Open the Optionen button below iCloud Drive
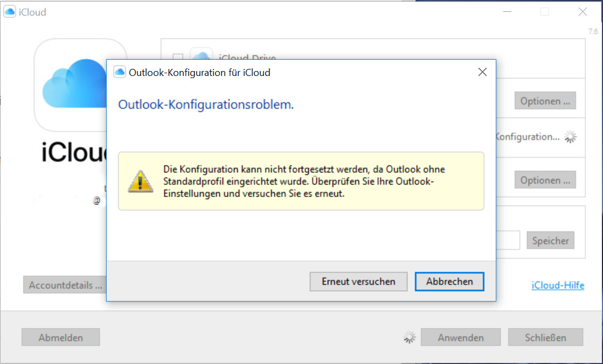Viewport: 603px width, 364px height. pos(545,101)
